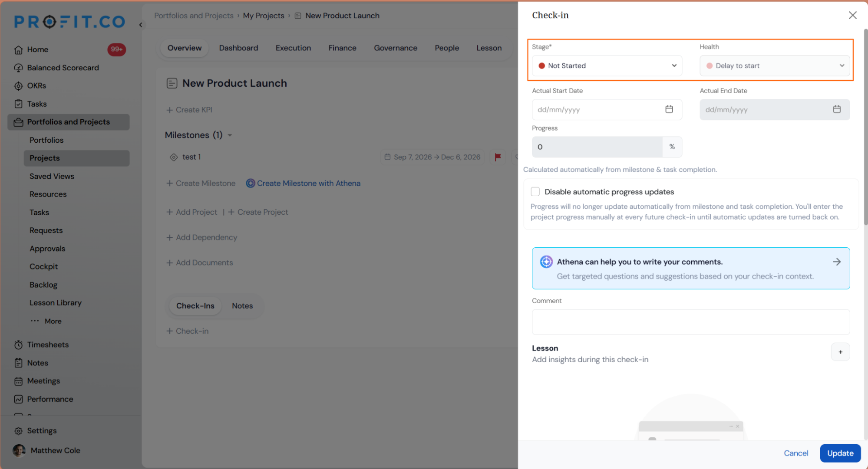The image size is (868, 469).
Task: Click the Update button
Action: pos(840,453)
